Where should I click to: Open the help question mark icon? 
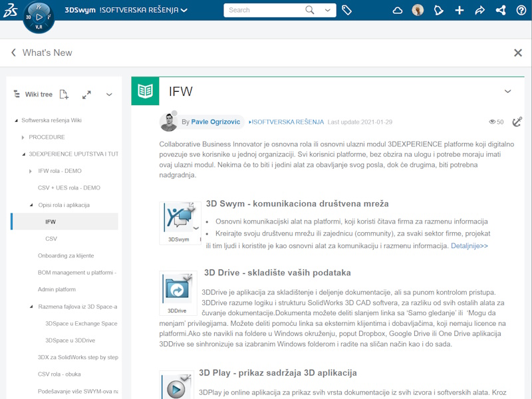pos(521,11)
